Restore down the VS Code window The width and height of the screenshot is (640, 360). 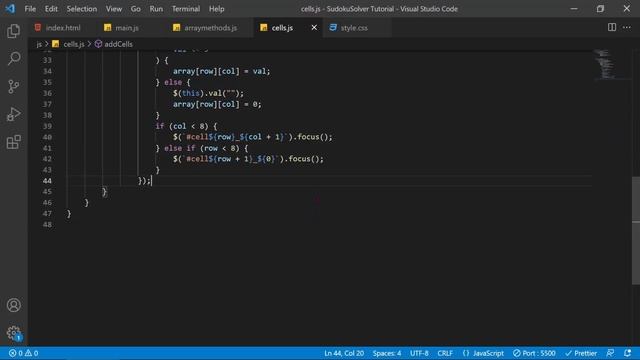click(600, 9)
